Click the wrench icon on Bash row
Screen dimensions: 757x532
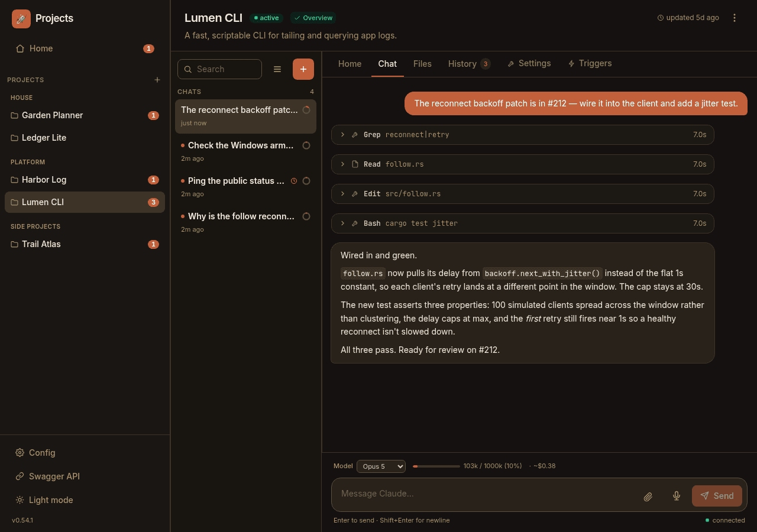coord(355,223)
